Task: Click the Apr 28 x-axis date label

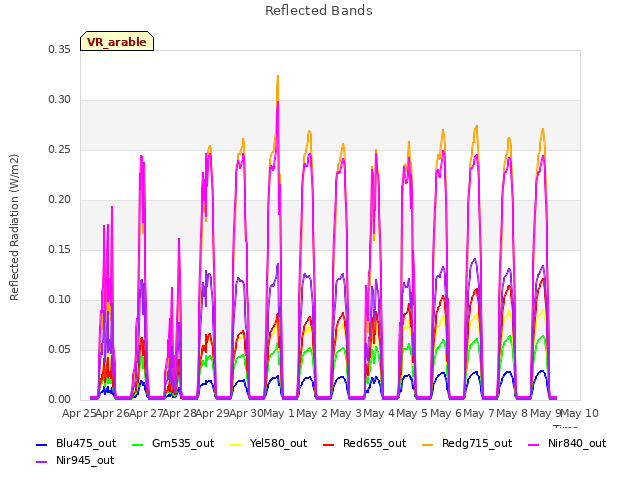Action: click(x=179, y=413)
